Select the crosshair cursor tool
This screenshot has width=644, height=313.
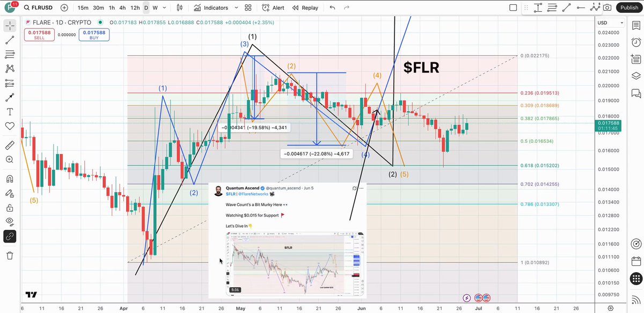[x=10, y=25]
